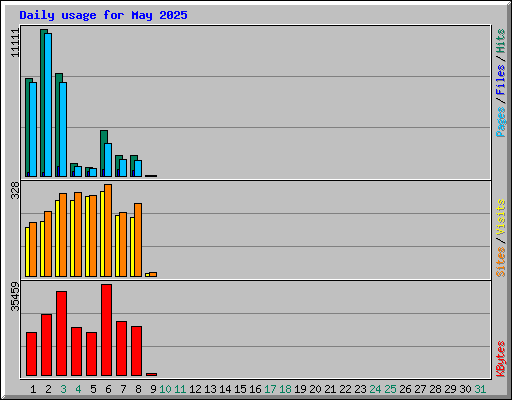Click the Hits legend label
The height and width of the screenshot is (400, 512).
click(x=500, y=41)
